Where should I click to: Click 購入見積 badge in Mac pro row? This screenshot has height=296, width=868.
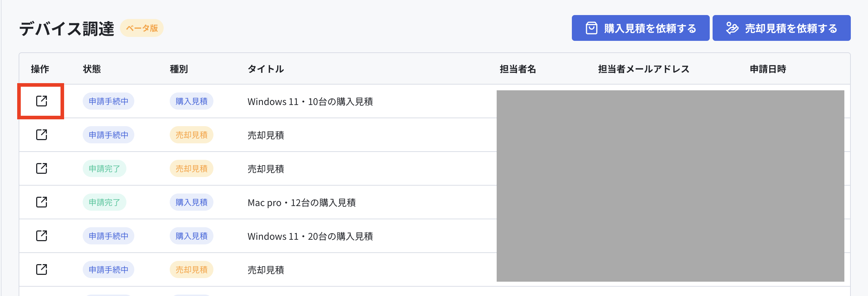pyautogui.click(x=192, y=202)
